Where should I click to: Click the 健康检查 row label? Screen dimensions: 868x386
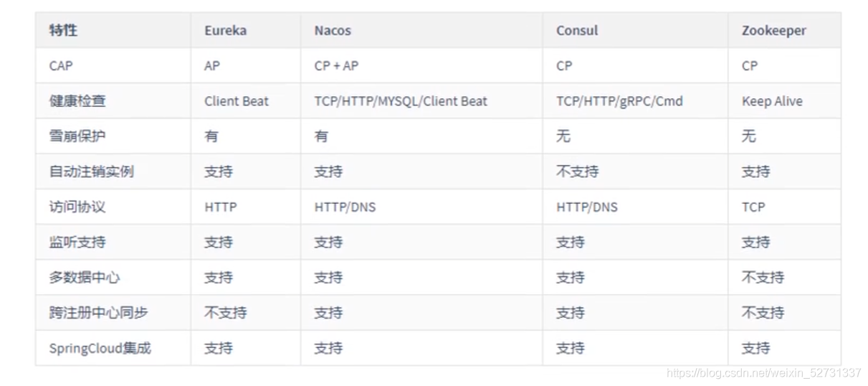77,101
